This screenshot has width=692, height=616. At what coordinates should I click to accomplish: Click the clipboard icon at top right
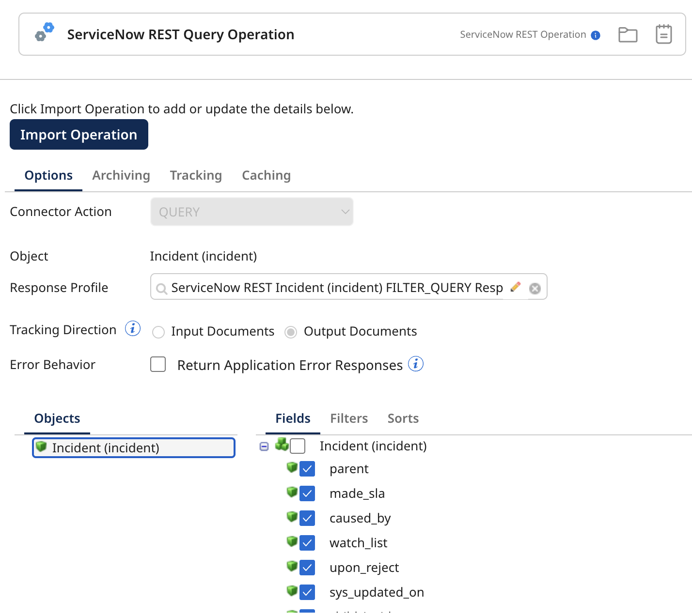coord(663,34)
